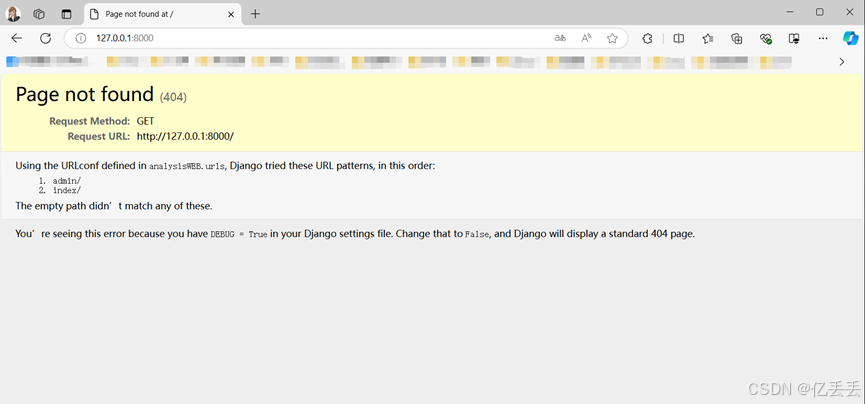Select the 'Page not found at /' tab

[163, 14]
